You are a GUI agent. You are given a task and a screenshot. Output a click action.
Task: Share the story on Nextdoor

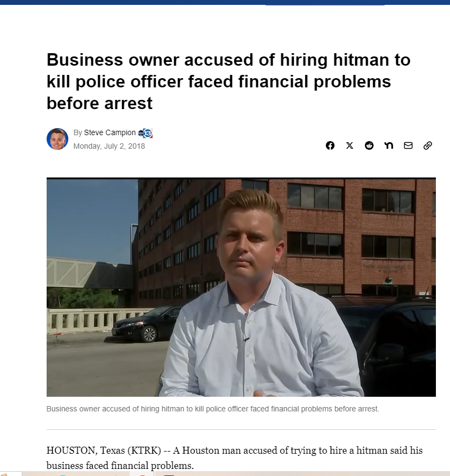pos(389,145)
